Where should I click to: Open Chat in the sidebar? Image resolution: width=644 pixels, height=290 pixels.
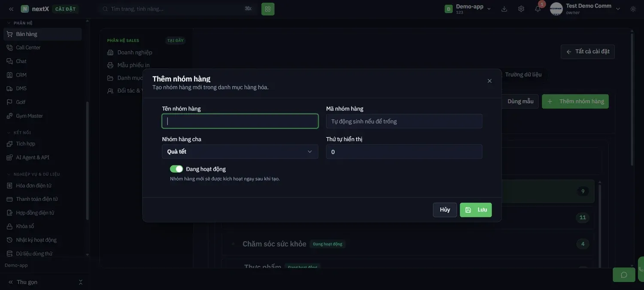coord(43,61)
